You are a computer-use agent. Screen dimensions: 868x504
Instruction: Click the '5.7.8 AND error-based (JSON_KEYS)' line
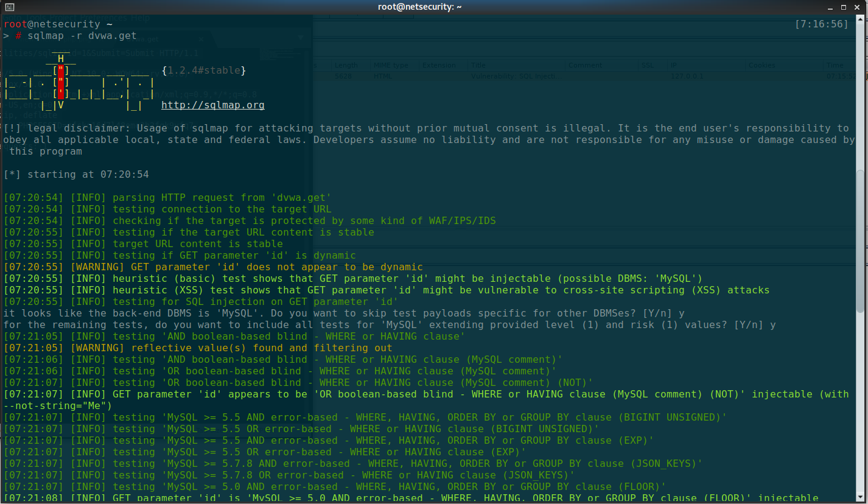pyautogui.click(x=353, y=464)
